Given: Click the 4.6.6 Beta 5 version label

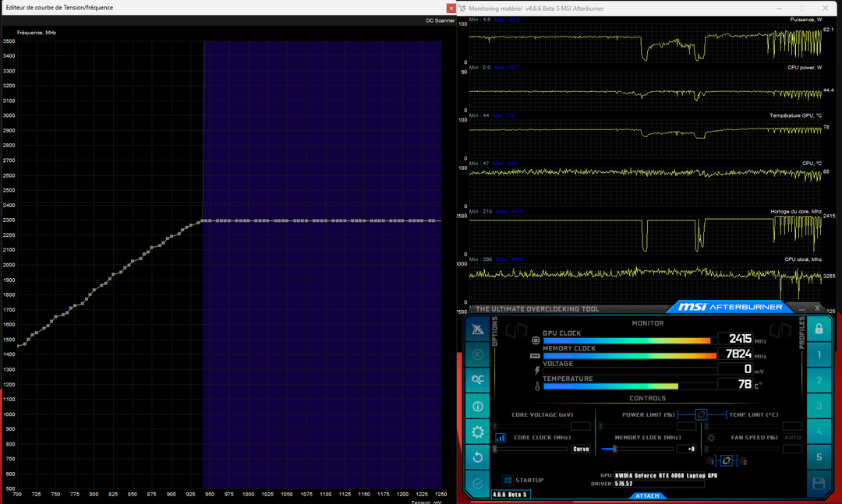Looking at the screenshot, I should coord(510,495).
